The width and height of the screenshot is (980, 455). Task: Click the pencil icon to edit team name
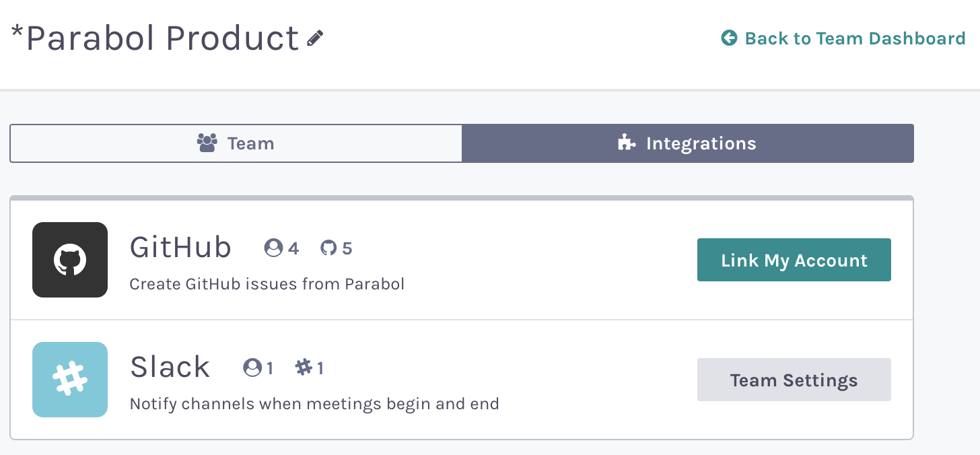click(315, 38)
